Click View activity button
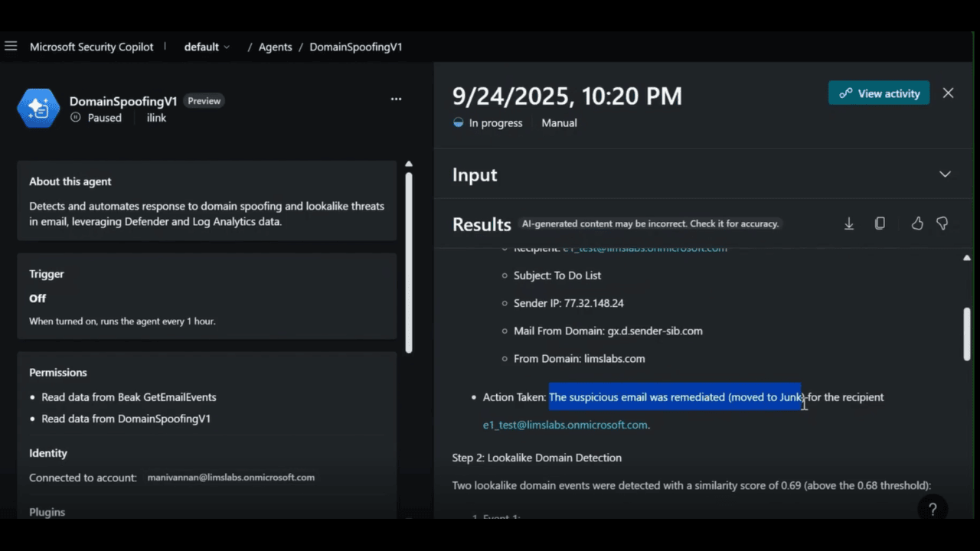The height and width of the screenshot is (551, 980). [x=879, y=93]
